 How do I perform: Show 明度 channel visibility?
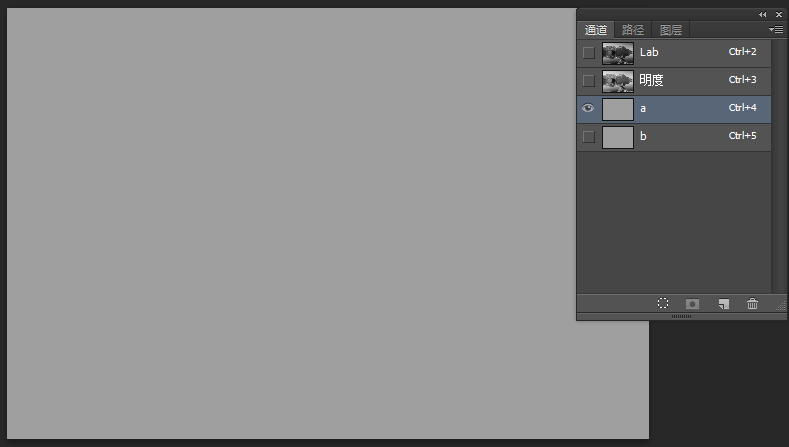coord(588,81)
